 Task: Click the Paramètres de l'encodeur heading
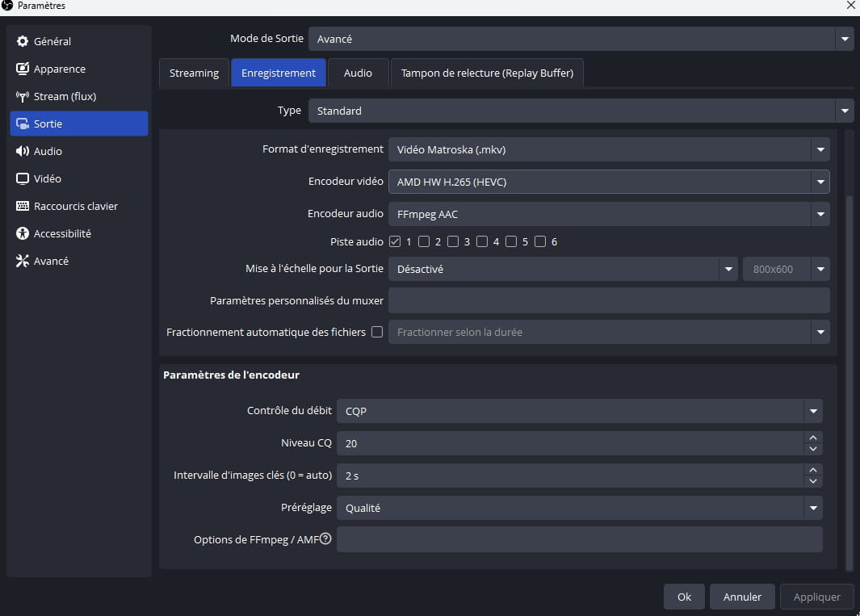point(232,375)
